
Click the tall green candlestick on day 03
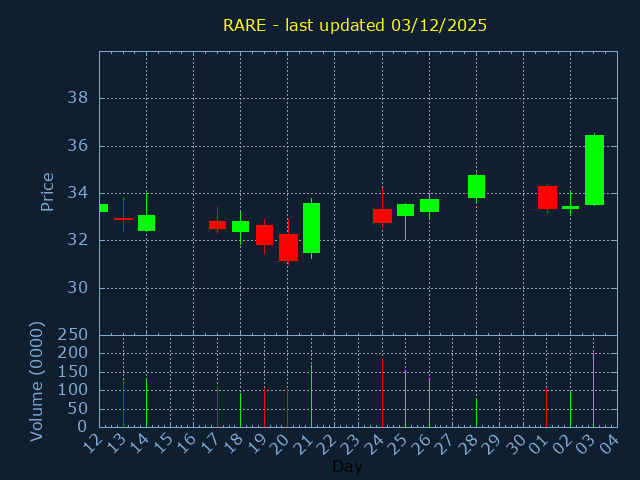594,170
